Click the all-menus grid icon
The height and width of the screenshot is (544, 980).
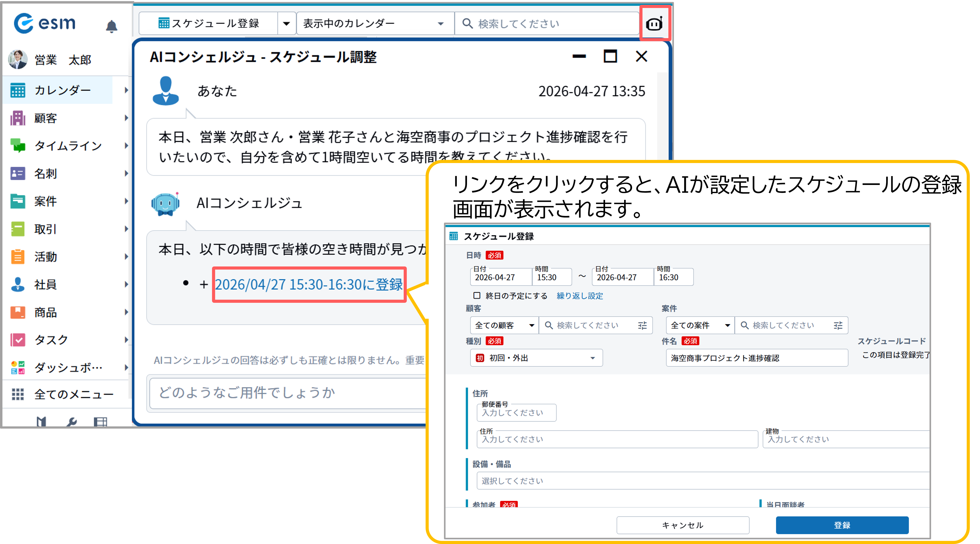[x=18, y=394]
